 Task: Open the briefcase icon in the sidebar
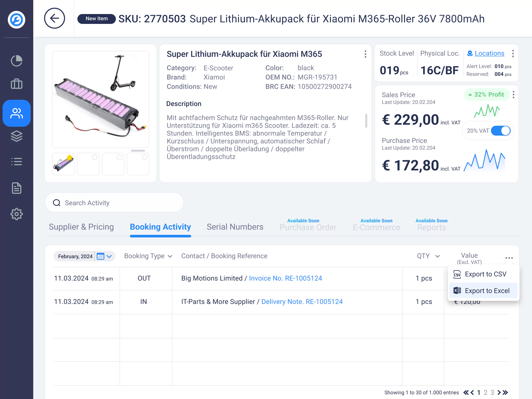click(x=16, y=84)
